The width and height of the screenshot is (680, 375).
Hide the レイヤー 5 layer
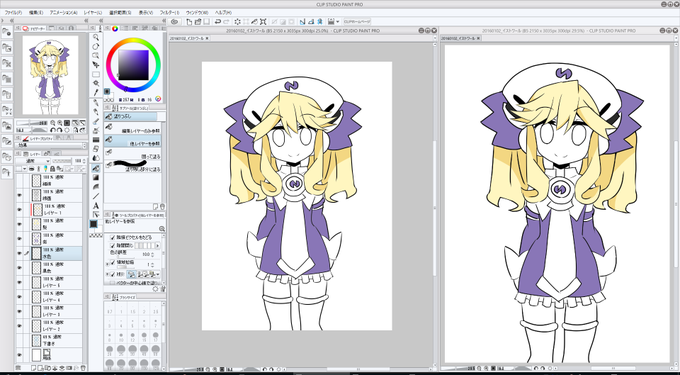tap(19, 282)
